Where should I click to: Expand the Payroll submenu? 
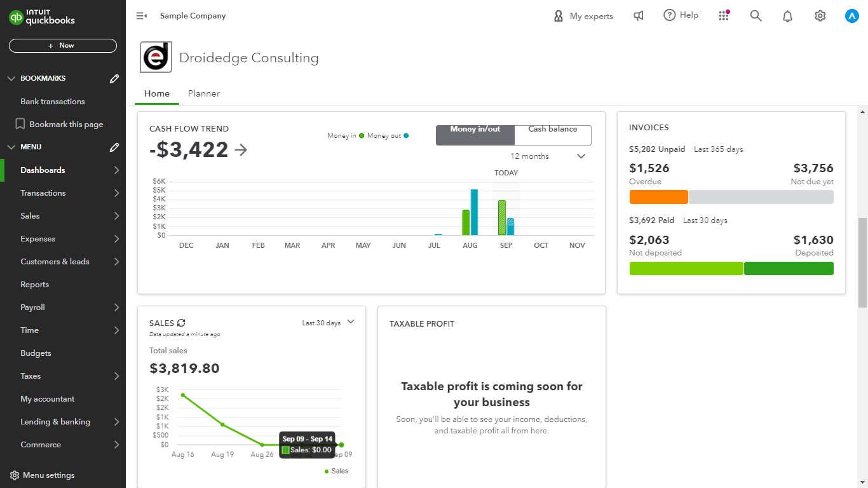(x=116, y=308)
